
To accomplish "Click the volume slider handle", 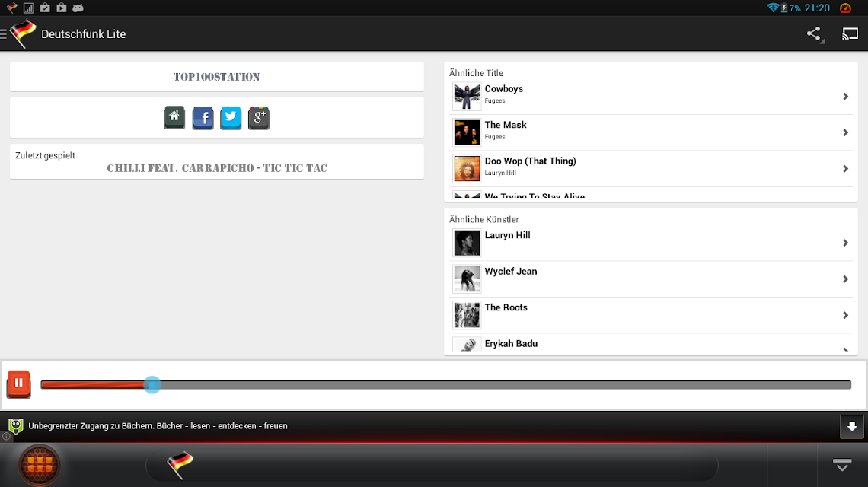I will 152,384.
